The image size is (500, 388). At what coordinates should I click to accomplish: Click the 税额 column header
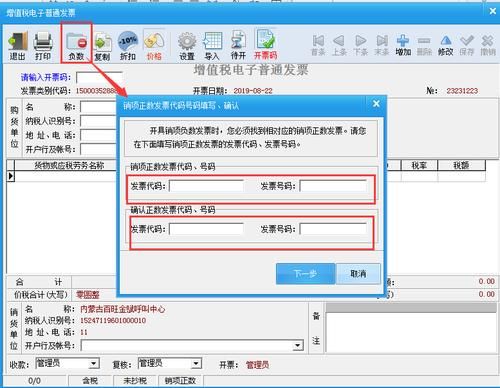(x=461, y=165)
